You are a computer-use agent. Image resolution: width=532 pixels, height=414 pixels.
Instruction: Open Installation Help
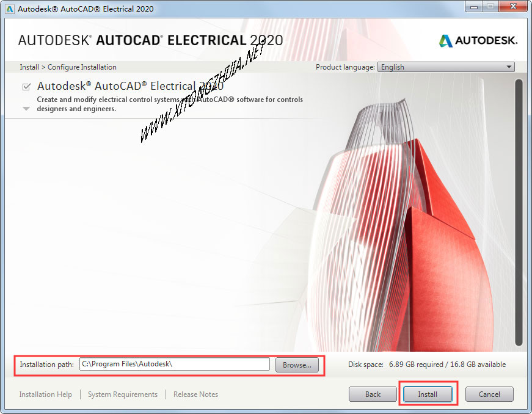click(x=45, y=394)
